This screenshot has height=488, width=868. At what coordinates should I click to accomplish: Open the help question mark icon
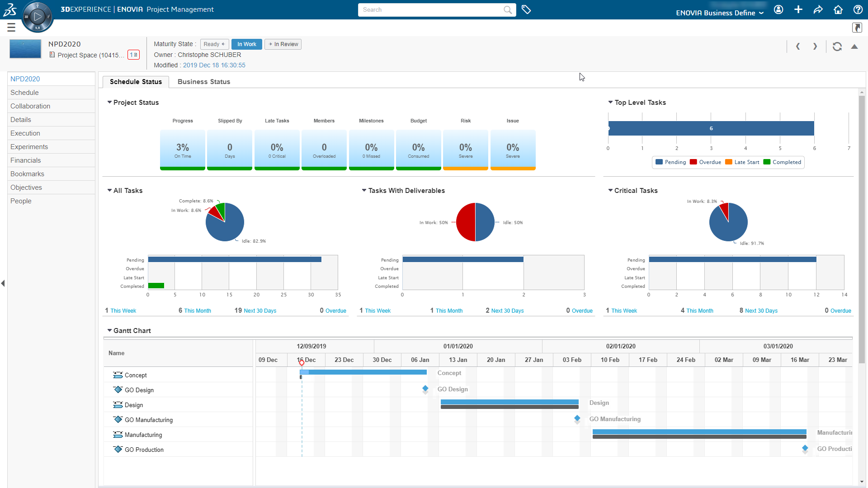(x=858, y=9)
